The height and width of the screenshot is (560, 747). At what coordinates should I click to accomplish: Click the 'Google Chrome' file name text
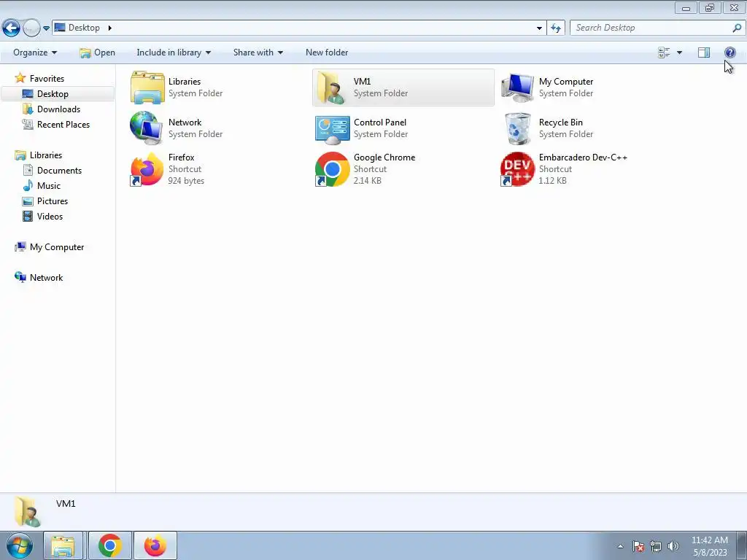[x=384, y=157]
